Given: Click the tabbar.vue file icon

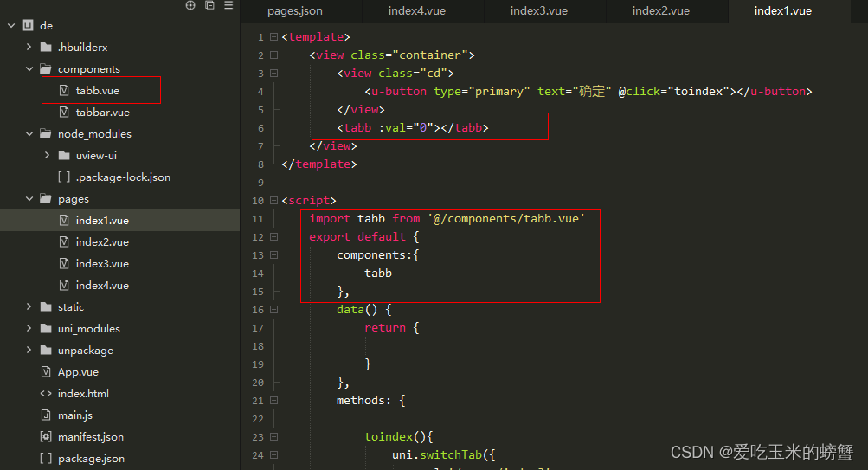Looking at the screenshot, I should tap(64, 112).
